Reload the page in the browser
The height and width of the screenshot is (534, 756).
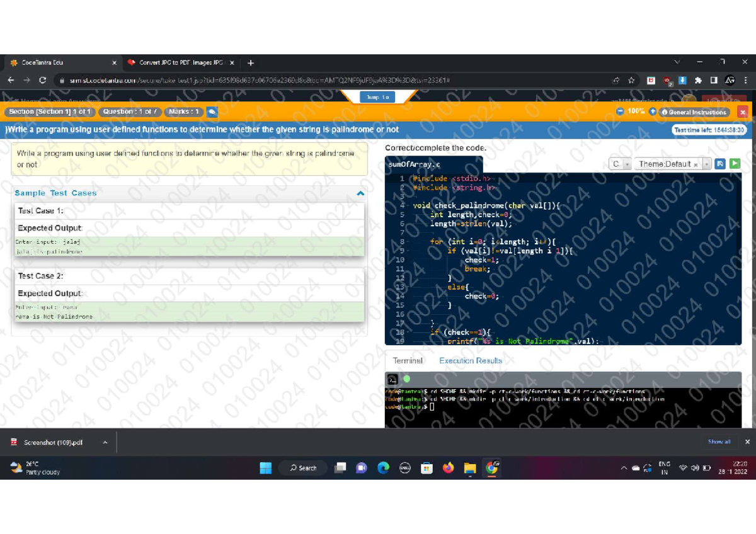point(42,80)
